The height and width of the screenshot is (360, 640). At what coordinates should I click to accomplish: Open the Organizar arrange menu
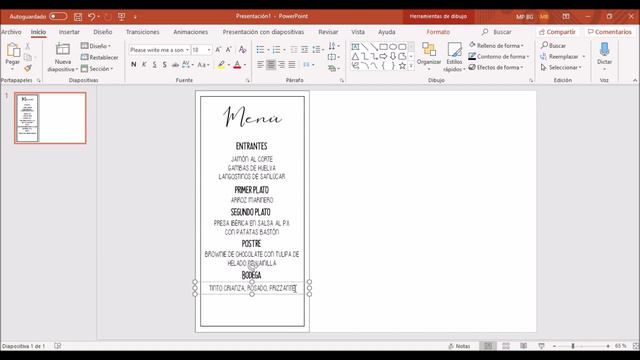click(429, 56)
